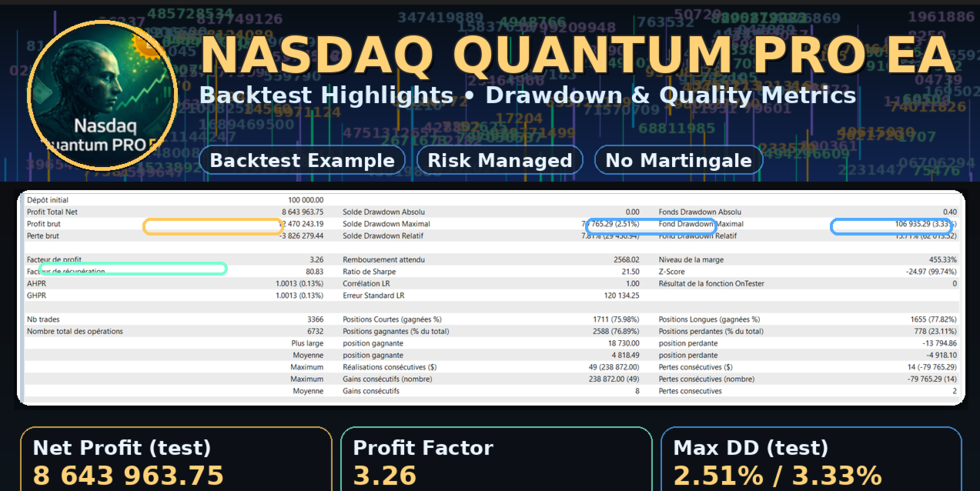980x491 pixels.
Task: Click the "Gains consécutifs (nombre)" label
Action: coord(388,379)
